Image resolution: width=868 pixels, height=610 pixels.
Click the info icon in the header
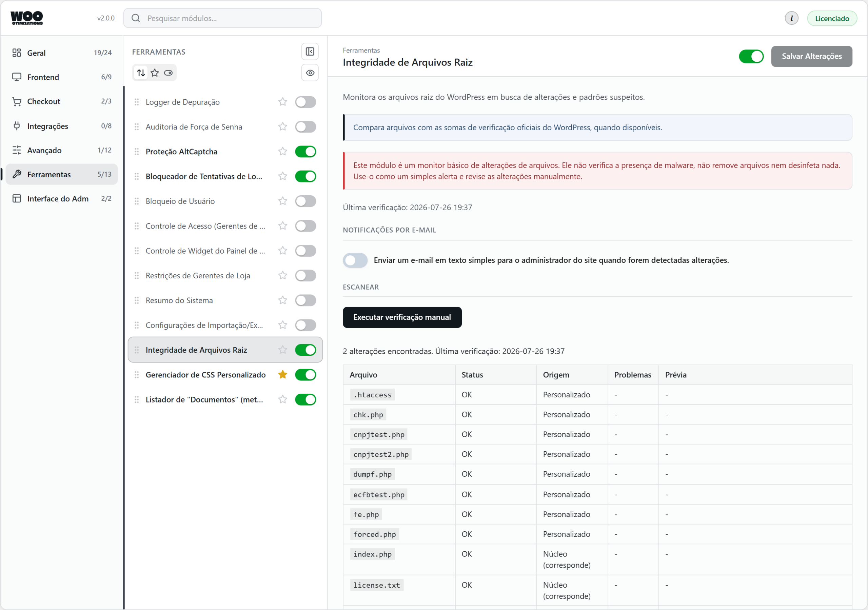click(791, 18)
